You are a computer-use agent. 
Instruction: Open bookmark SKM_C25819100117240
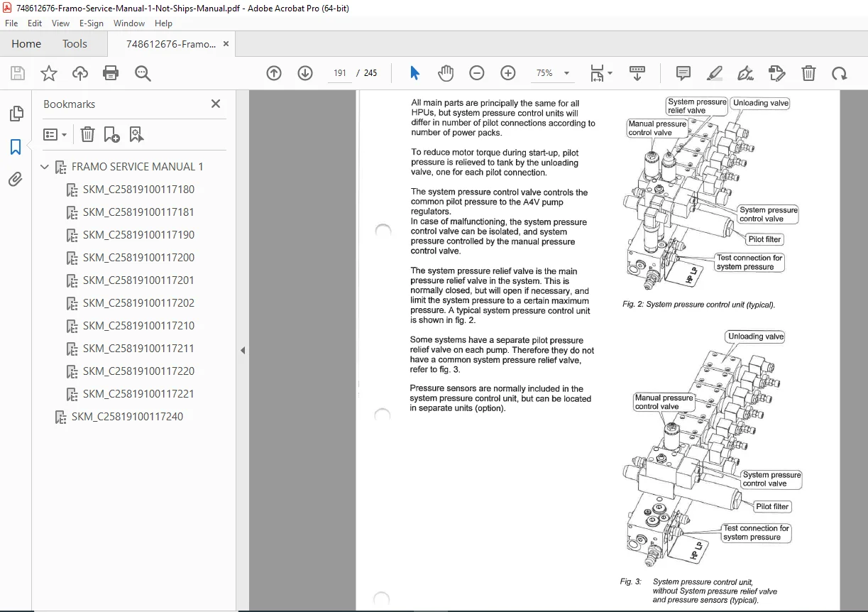127,417
